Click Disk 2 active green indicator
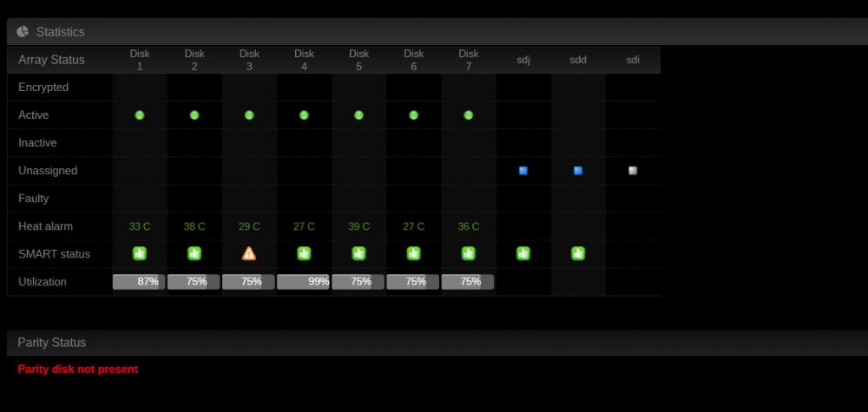The width and height of the screenshot is (868, 412). click(194, 115)
